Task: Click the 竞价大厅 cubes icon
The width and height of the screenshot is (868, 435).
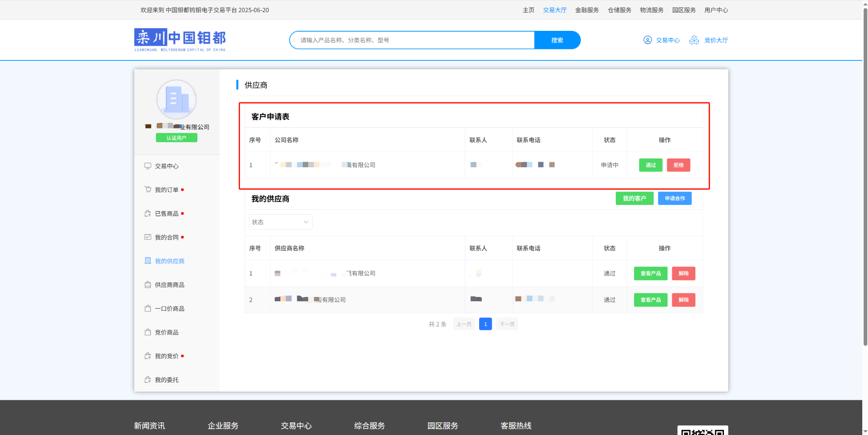Action: click(694, 40)
